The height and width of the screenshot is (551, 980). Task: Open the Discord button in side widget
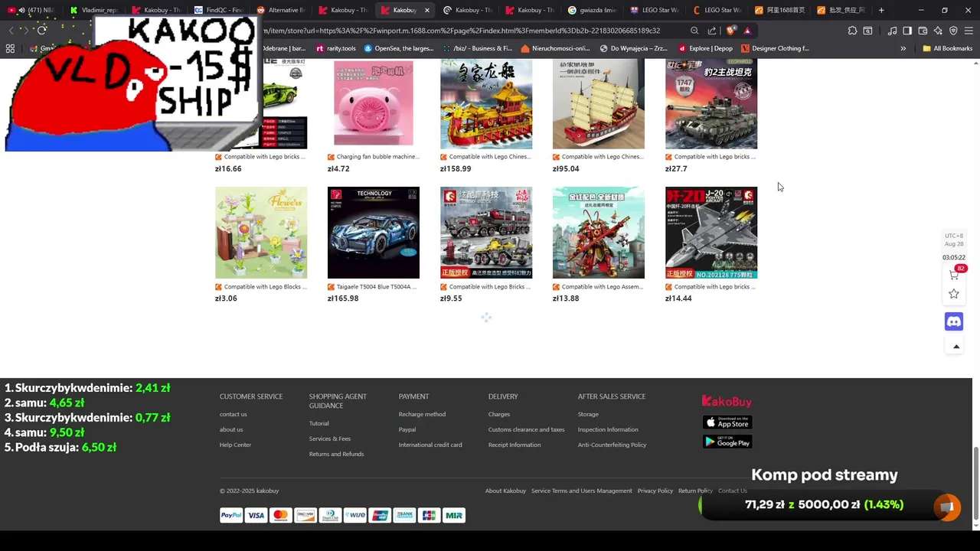[954, 321]
